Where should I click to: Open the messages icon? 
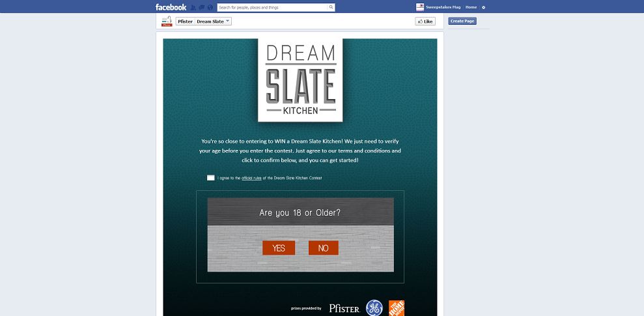pyautogui.click(x=202, y=7)
